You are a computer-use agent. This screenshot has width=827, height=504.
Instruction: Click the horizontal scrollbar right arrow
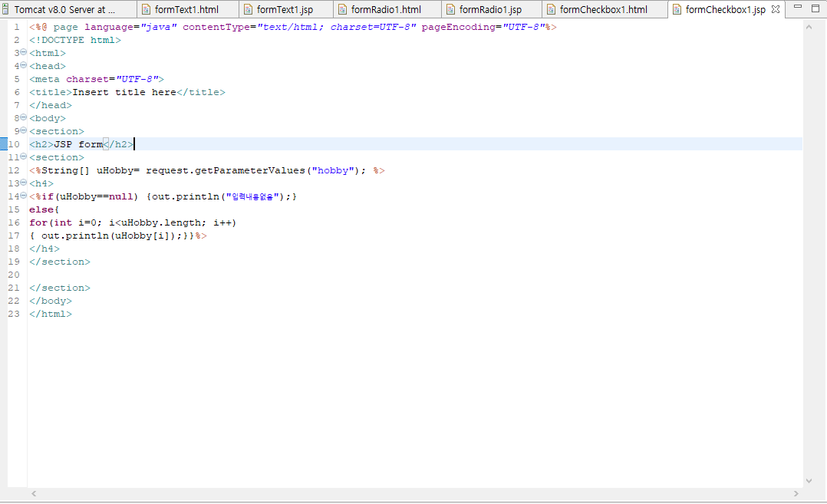796,494
